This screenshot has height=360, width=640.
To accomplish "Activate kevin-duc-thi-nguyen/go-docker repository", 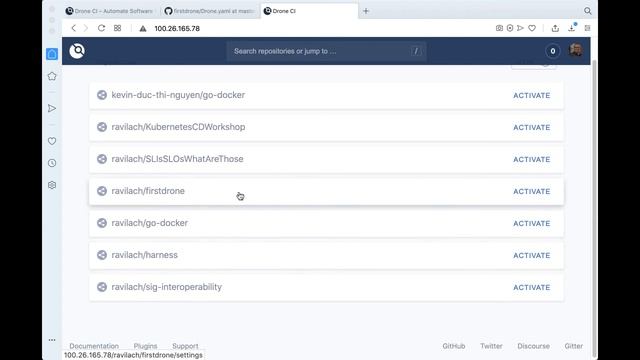I will (531, 96).
